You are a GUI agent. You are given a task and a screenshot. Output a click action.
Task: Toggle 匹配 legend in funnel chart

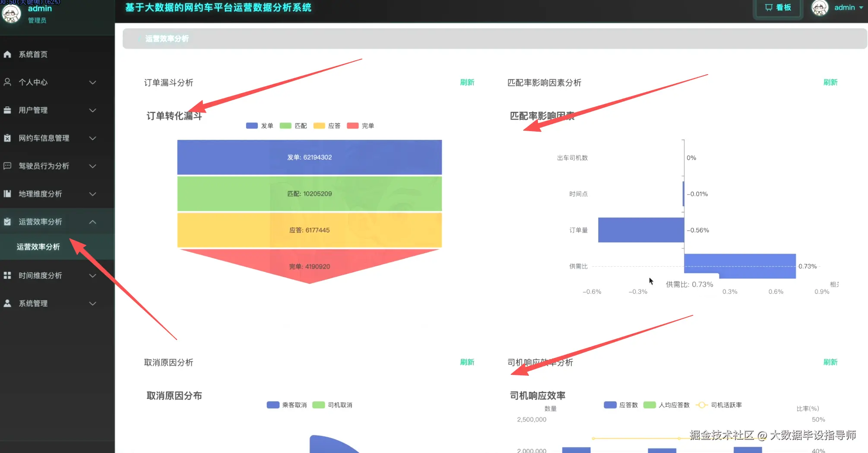coord(293,126)
